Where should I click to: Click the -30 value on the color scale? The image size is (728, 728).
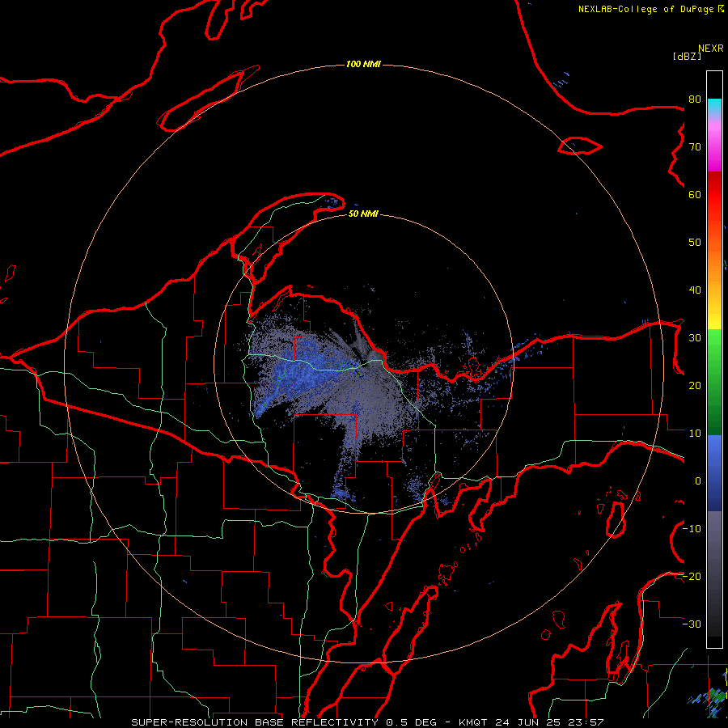pyautogui.click(x=692, y=624)
